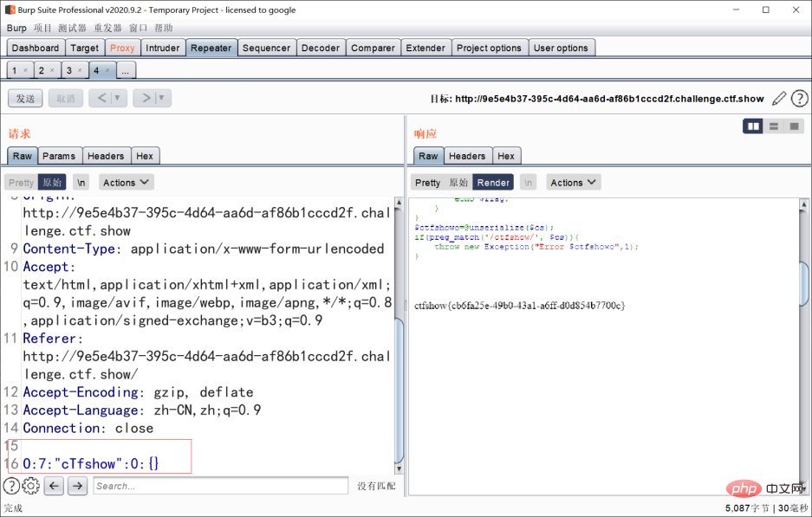The height and width of the screenshot is (517, 812).
Task: Expand the response Actions dropdown
Action: pyautogui.click(x=573, y=183)
